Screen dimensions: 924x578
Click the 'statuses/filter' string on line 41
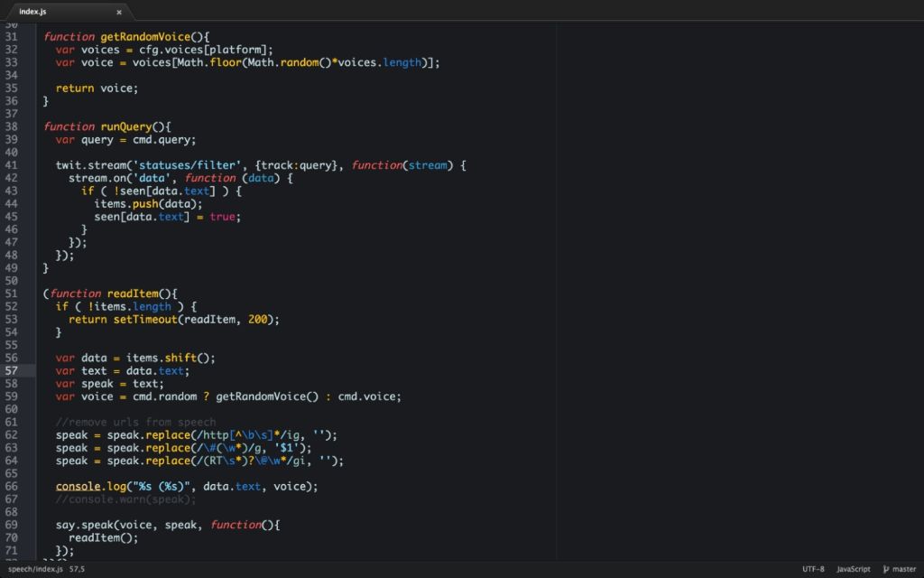pyautogui.click(x=187, y=166)
